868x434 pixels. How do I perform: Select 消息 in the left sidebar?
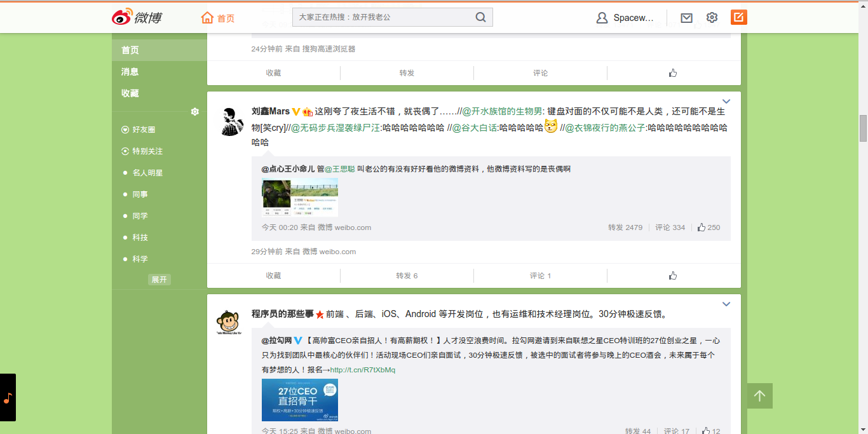tap(130, 71)
